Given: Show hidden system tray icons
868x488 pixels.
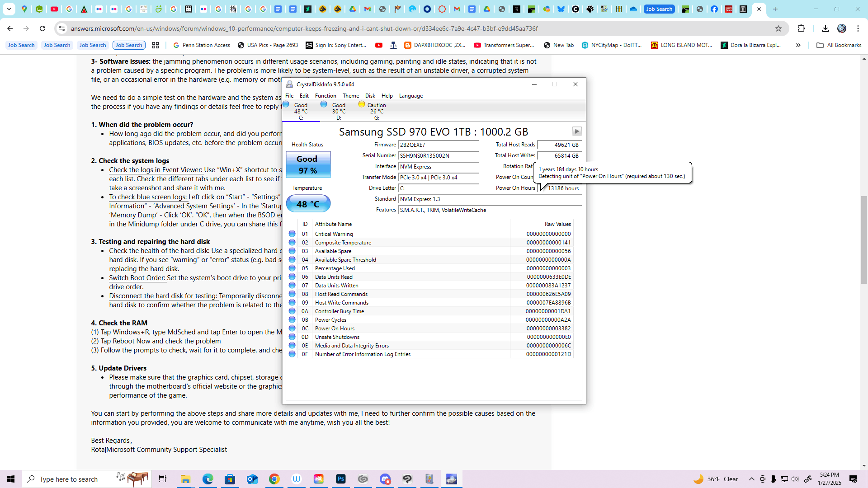Looking at the screenshot, I should (x=751, y=479).
